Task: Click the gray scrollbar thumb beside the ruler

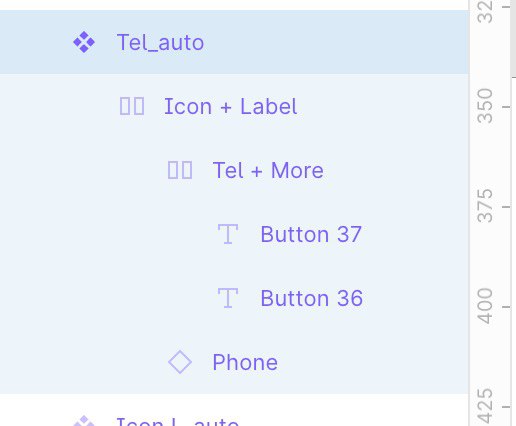Action: point(513,38)
